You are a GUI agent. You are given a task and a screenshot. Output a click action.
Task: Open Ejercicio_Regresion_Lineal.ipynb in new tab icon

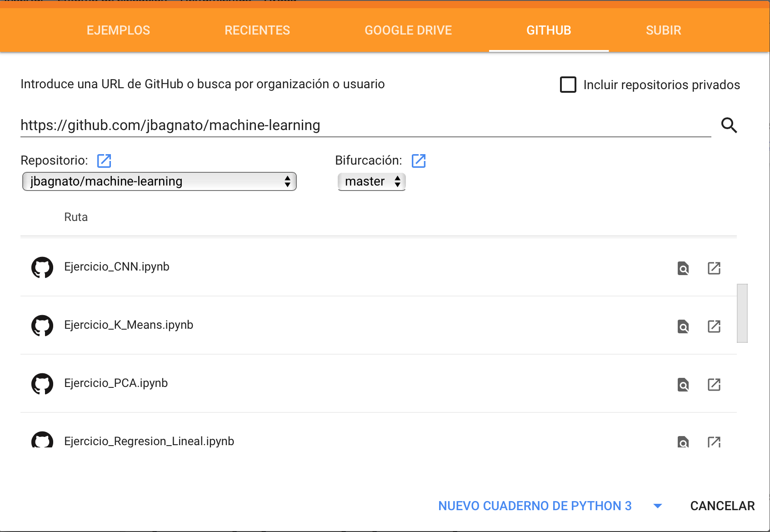click(x=714, y=442)
